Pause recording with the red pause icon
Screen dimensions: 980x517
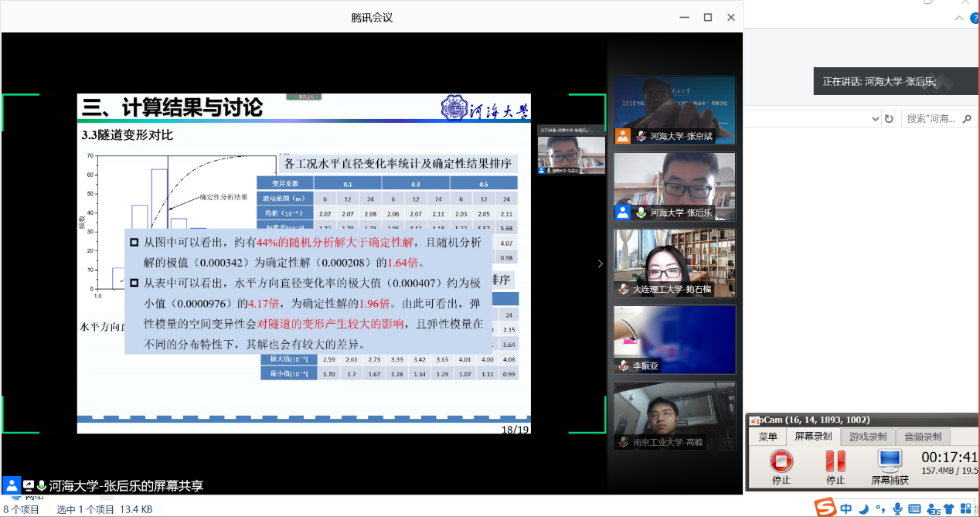point(835,461)
